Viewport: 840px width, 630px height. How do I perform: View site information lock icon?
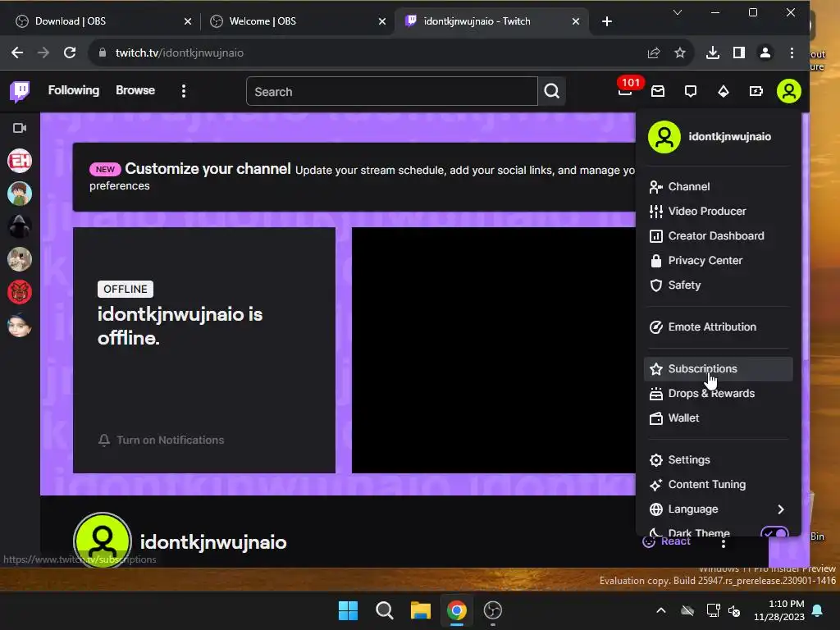(103, 52)
